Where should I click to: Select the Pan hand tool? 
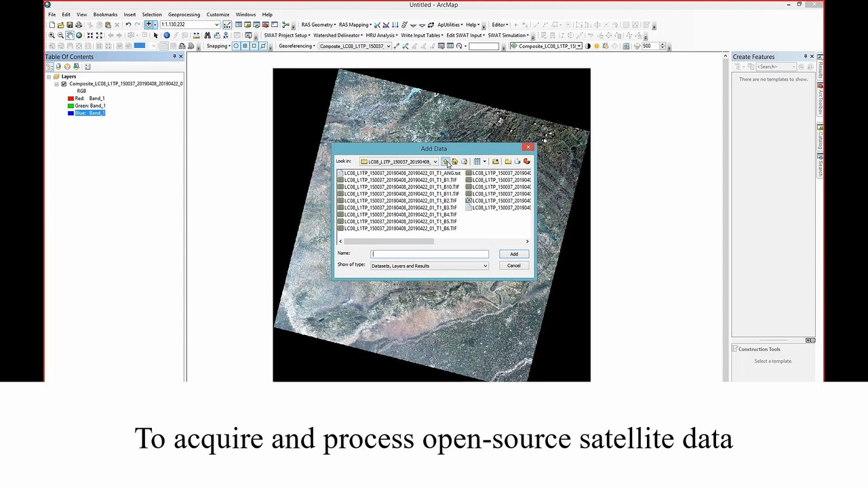70,35
